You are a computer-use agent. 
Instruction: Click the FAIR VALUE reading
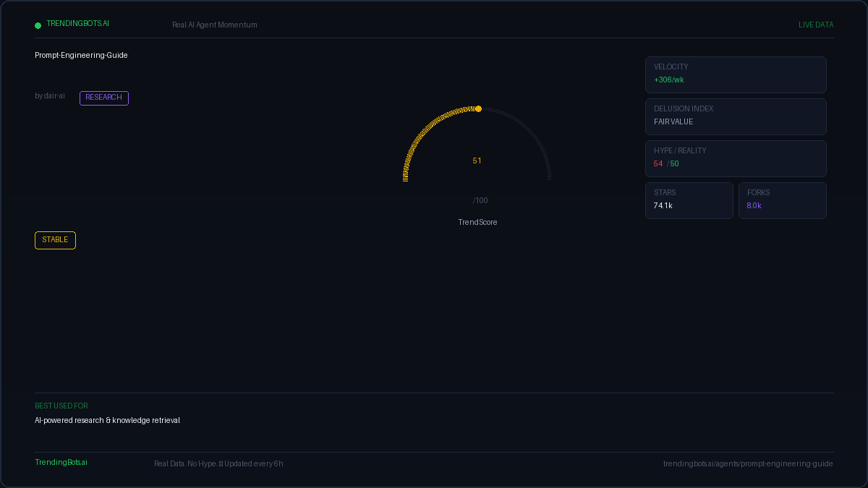(673, 121)
